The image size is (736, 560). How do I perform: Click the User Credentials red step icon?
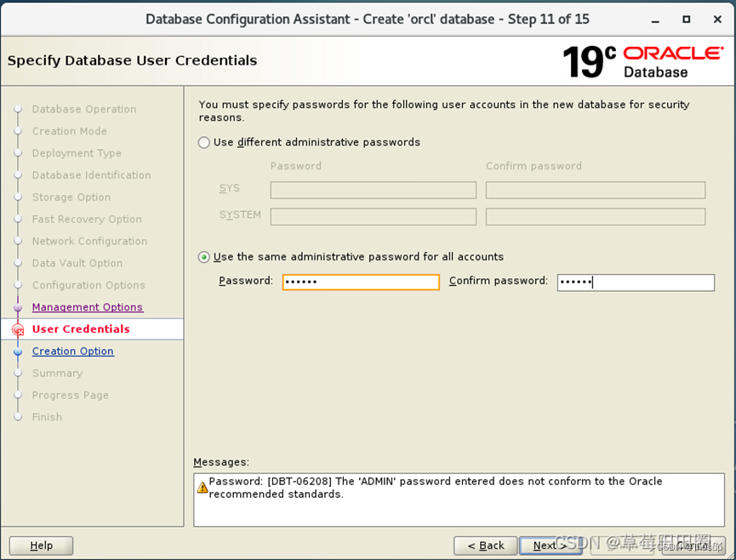pos(18,329)
